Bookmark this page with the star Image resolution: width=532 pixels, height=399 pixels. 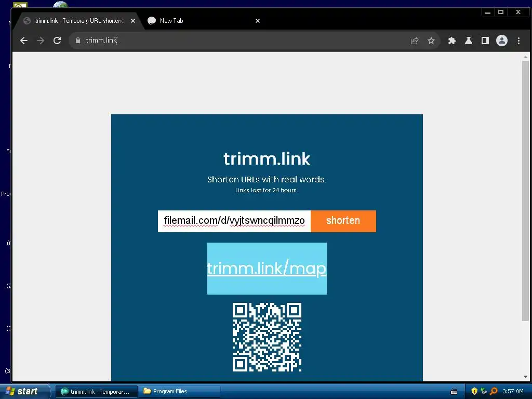click(x=431, y=41)
